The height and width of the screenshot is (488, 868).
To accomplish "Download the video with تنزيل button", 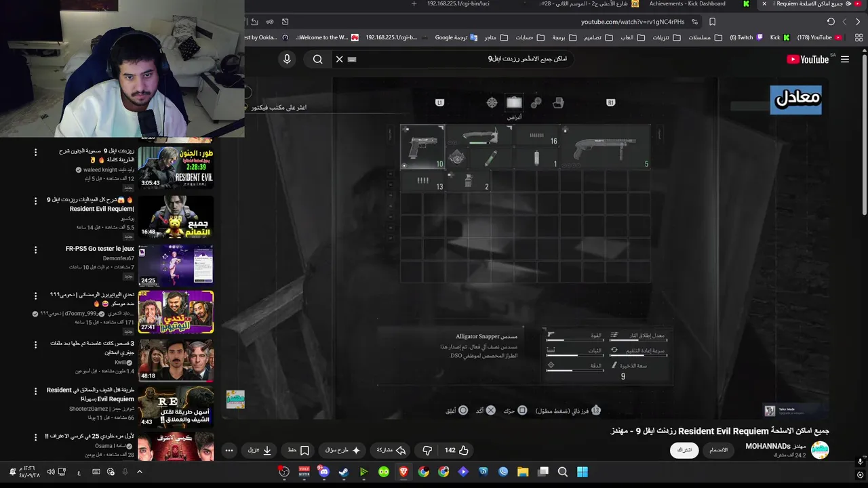I will click(260, 450).
